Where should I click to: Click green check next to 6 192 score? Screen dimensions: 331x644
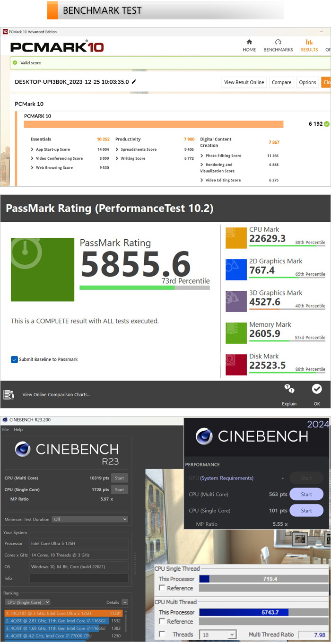pyautogui.click(x=327, y=124)
